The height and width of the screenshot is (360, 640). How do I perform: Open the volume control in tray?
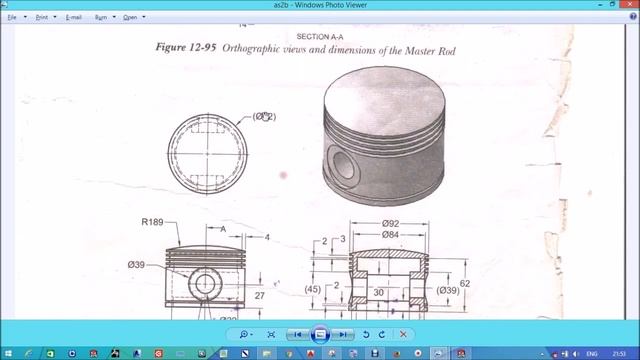576,354
